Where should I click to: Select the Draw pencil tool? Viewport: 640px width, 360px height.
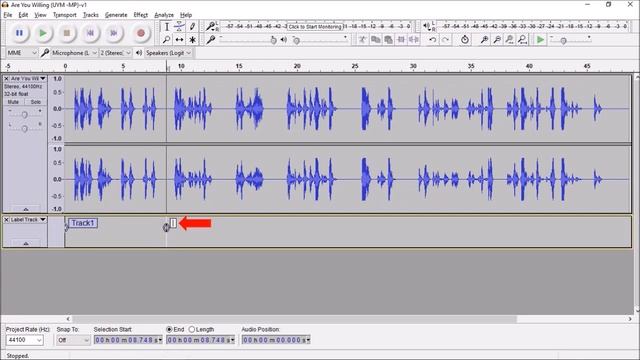192,27
